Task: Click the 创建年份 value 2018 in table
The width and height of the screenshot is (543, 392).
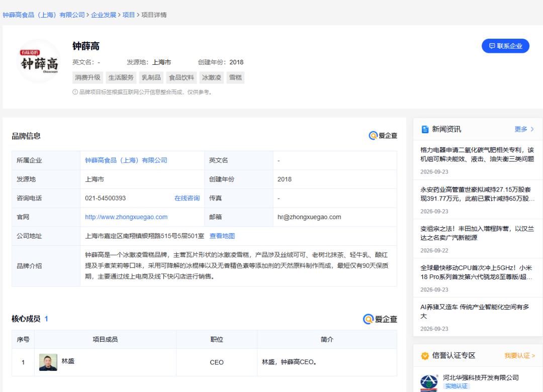Action: (285, 179)
